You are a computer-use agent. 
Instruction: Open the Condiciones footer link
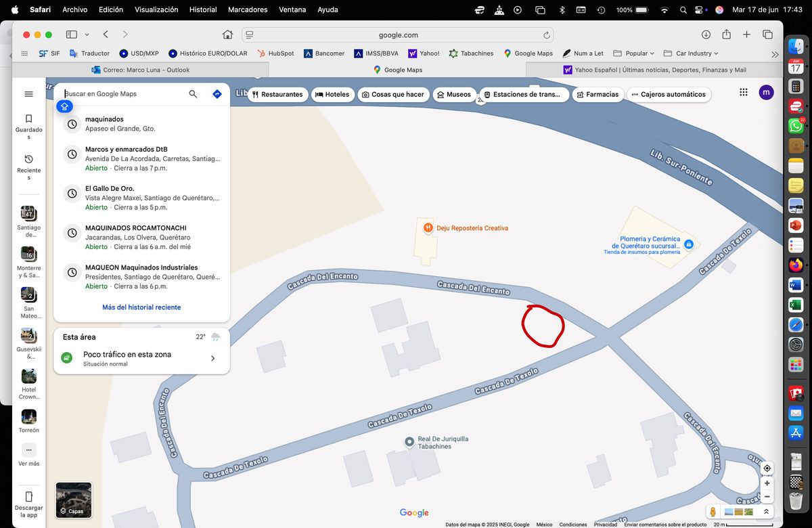pos(573,525)
